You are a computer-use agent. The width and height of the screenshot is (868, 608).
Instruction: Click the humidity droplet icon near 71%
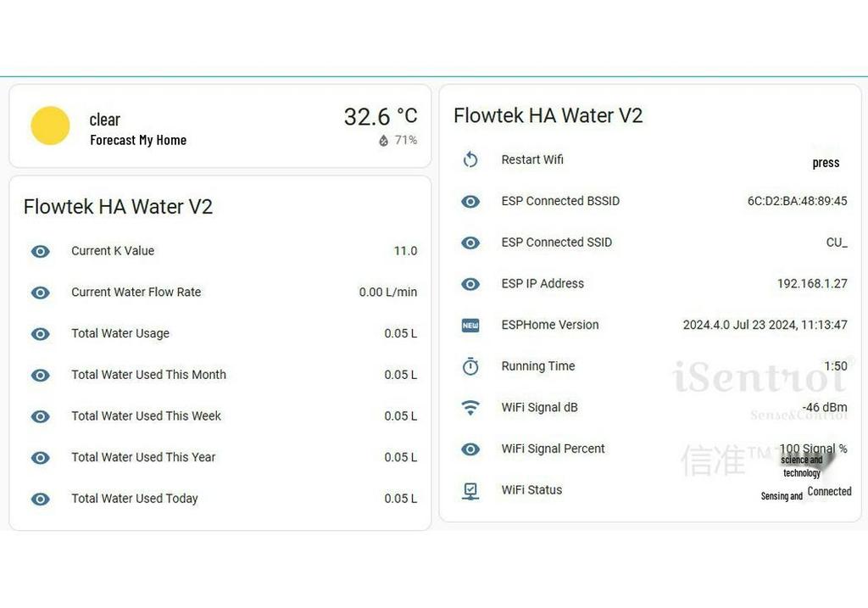click(x=384, y=141)
